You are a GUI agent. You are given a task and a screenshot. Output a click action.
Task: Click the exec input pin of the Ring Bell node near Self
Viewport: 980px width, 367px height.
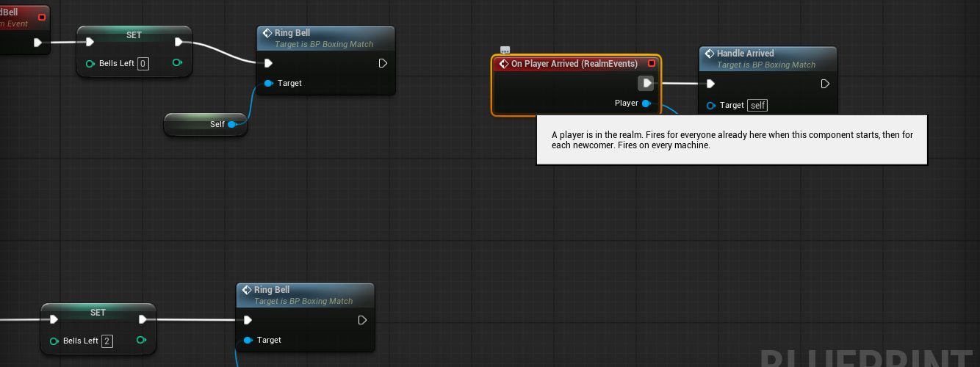pos(268,63)
